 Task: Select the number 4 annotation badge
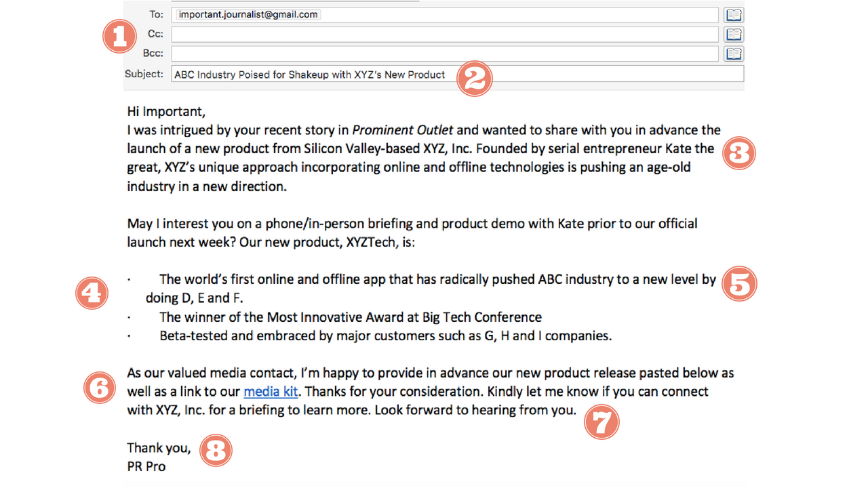click(x=91, y=293)
